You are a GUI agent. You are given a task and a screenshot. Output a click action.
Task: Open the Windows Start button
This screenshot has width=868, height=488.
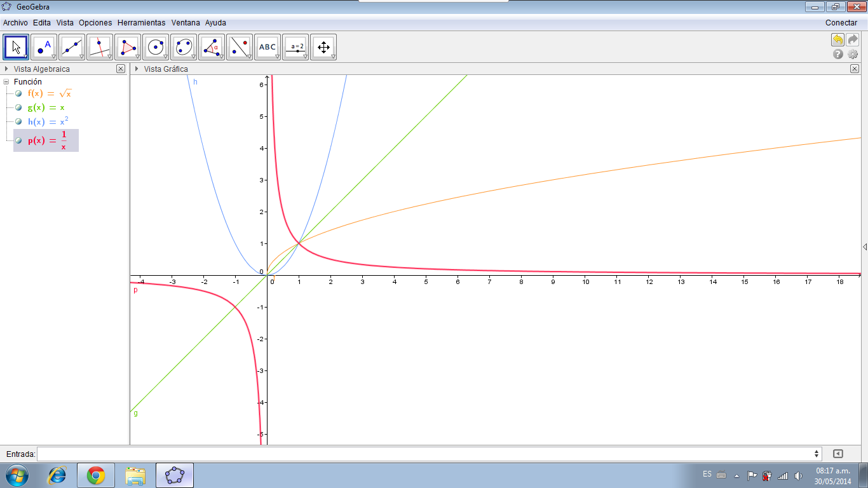tap(17, 475)
